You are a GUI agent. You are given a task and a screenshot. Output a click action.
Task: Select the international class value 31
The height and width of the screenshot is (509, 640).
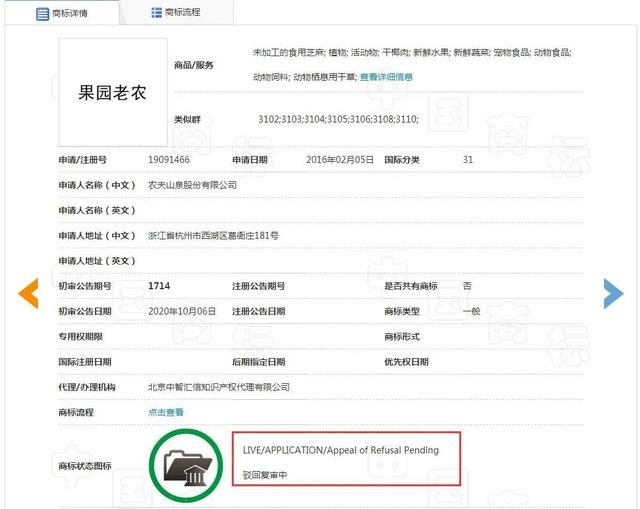(x=468, y=160)
